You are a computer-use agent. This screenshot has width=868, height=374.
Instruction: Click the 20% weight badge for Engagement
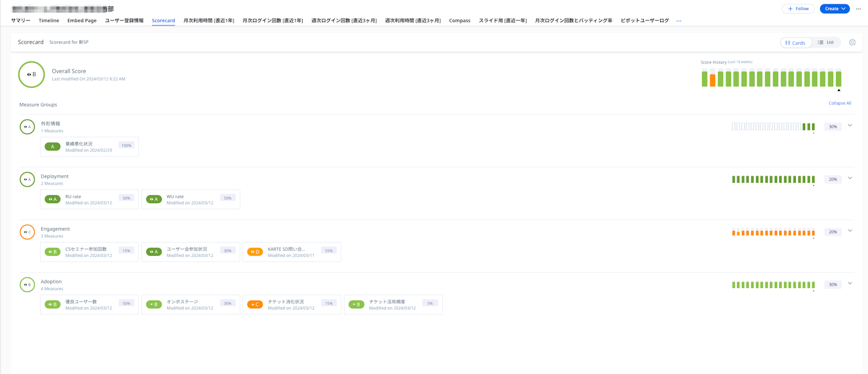coord(833,232)
